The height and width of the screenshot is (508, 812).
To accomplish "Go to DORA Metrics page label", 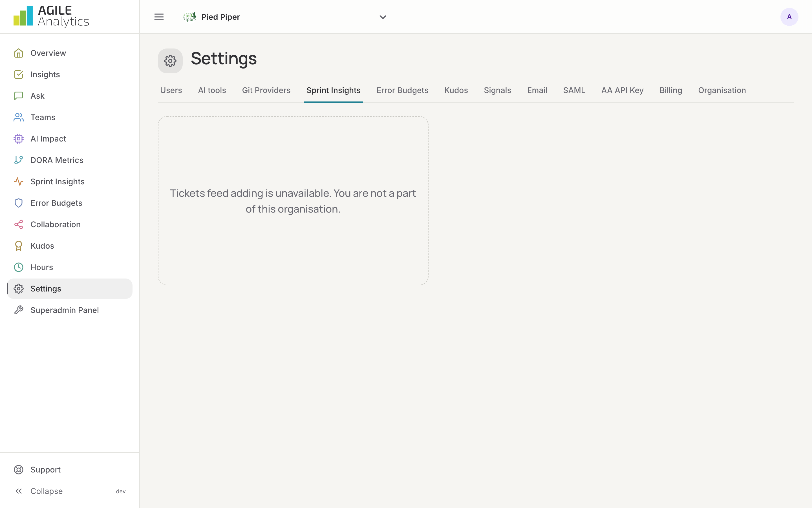I will 57,160.
